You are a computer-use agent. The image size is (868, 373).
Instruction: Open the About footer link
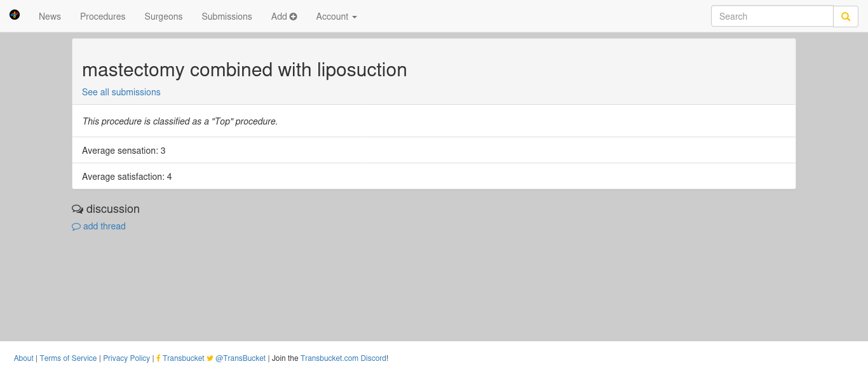point(24,358)
